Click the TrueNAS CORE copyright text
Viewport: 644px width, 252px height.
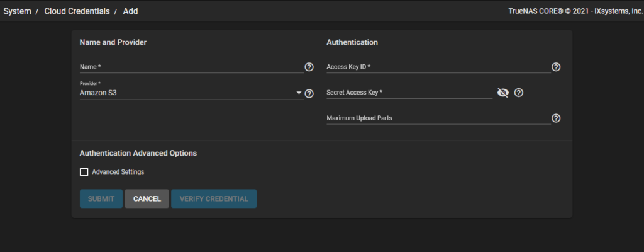click(x=576, y=11)
